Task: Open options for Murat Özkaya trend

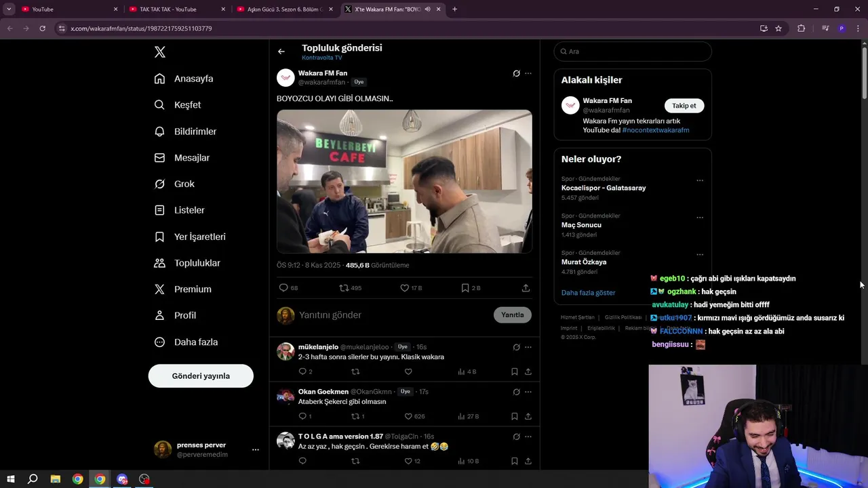Action: point(700,255)
